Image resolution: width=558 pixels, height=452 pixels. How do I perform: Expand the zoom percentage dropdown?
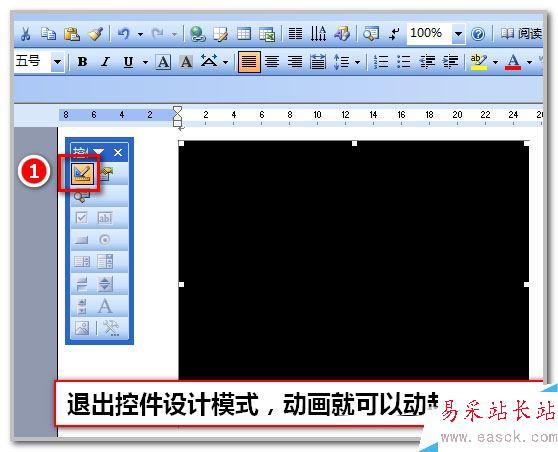pos(458,34)
